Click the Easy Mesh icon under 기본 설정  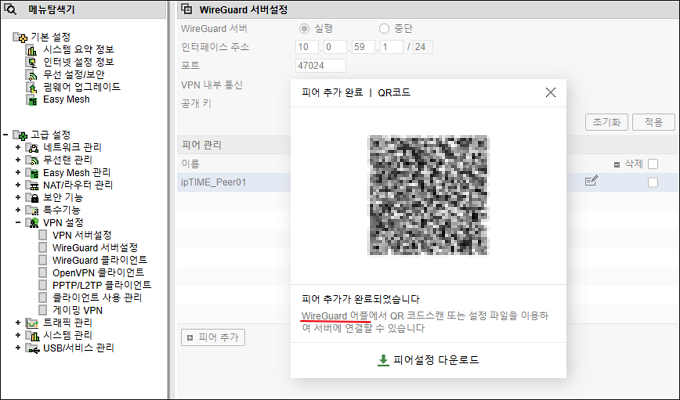32,100
